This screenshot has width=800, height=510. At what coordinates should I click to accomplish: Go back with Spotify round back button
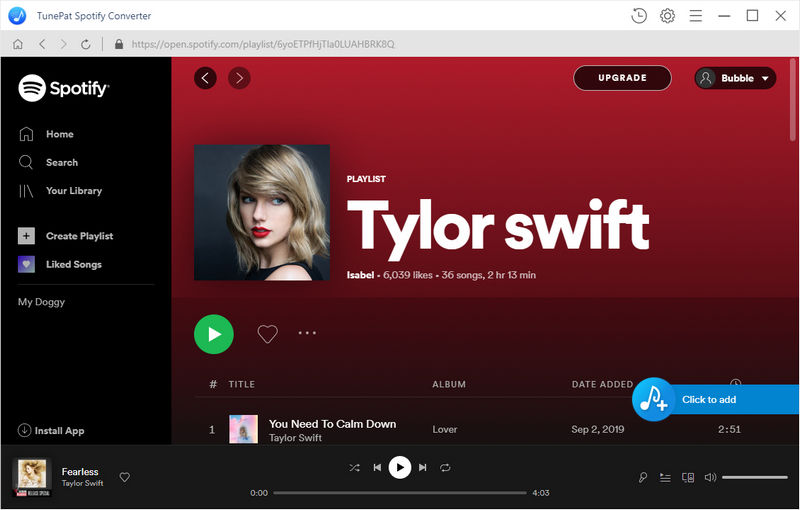(205, 78)
